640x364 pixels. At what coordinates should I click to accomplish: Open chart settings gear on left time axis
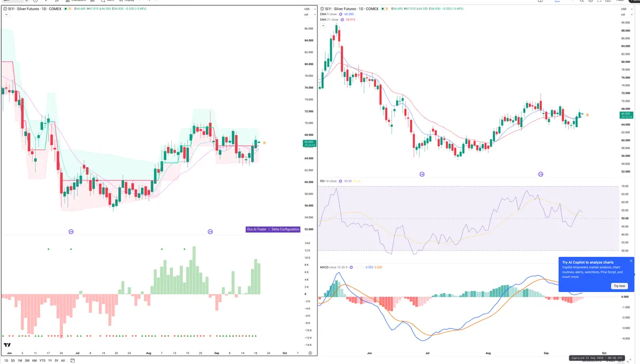tap(310, 353)
